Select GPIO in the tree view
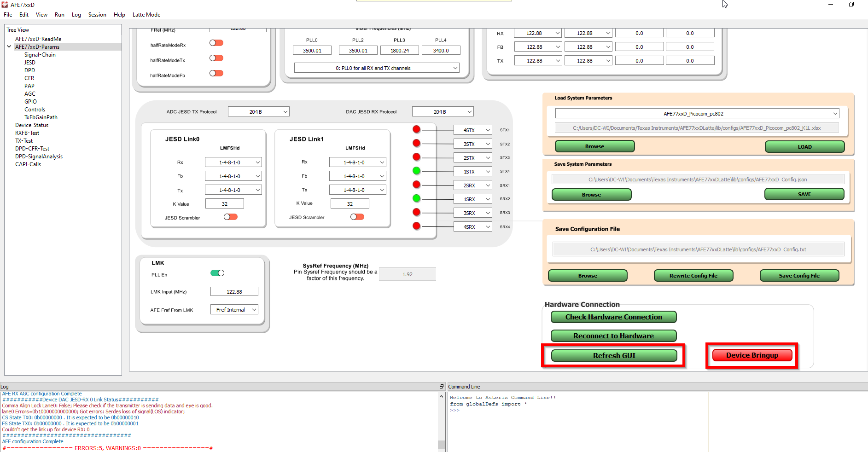This screenshot has height=452, width=868. (30, 102)
